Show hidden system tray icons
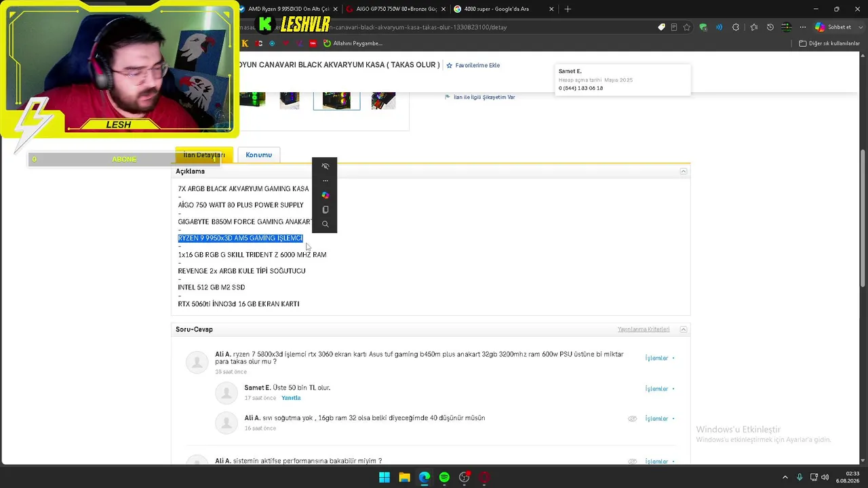Screen dimensions: 868x488 coord(785,477)
